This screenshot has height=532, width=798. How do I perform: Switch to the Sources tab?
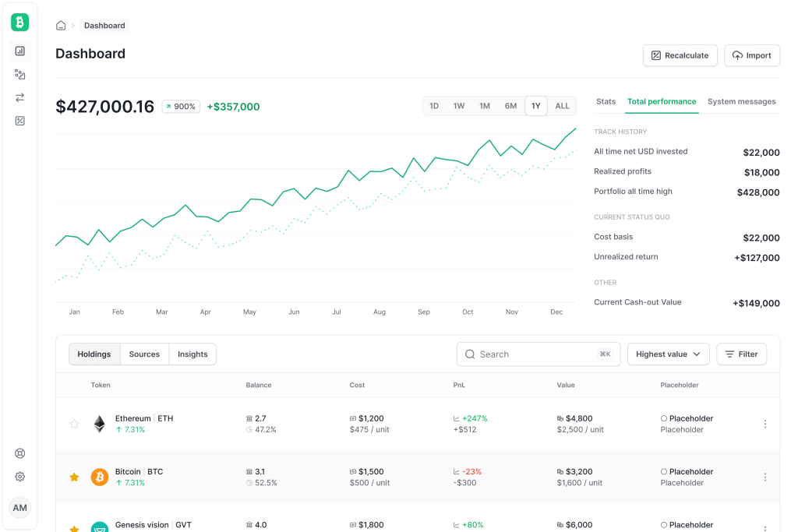[x=144, y=354]
